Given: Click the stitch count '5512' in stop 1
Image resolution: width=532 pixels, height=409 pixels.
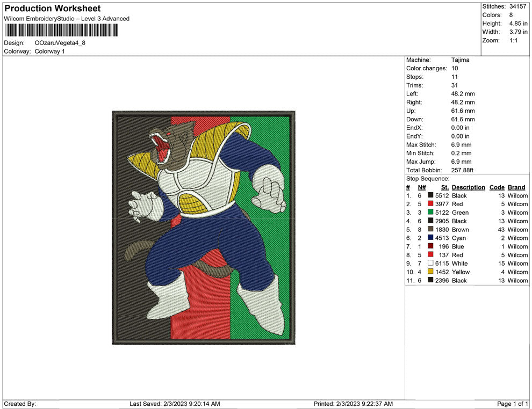Looking at the screenshot, I should click(442, 195).
